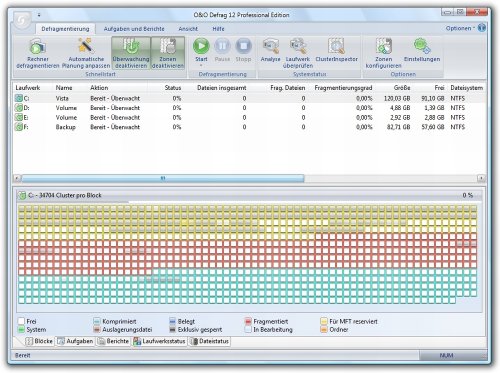Click the O&O application orb button
This screenshot has height=373, width=500.
click(22, 21)
